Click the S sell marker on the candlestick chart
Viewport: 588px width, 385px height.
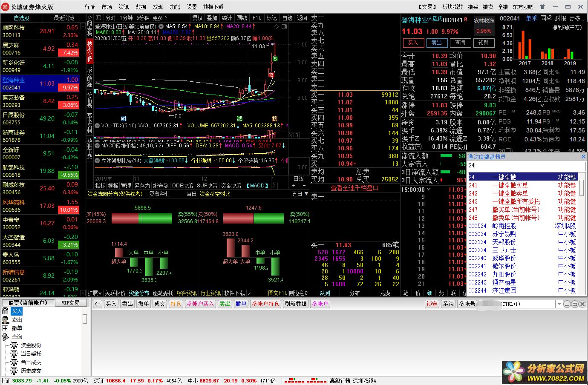(x=275, y=59)
